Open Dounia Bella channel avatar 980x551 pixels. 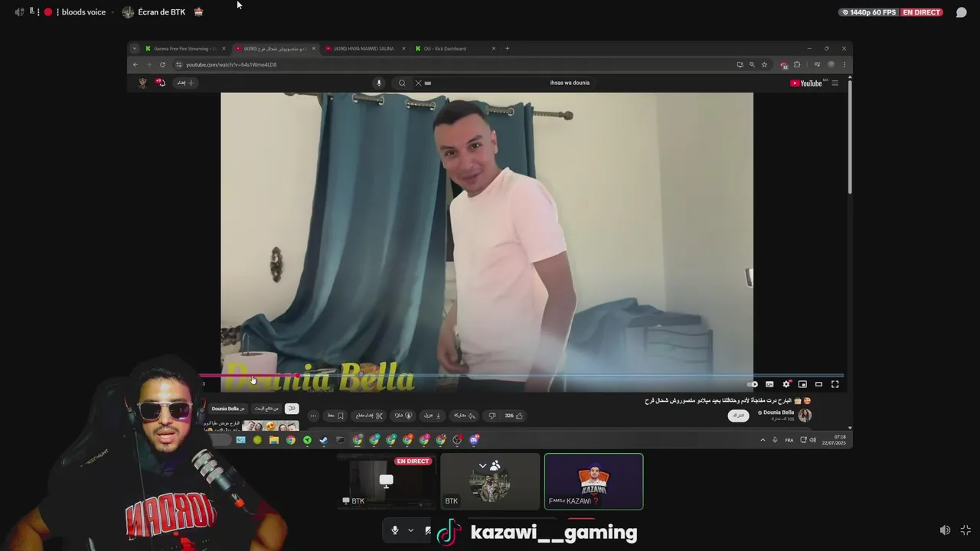(805, 416)
